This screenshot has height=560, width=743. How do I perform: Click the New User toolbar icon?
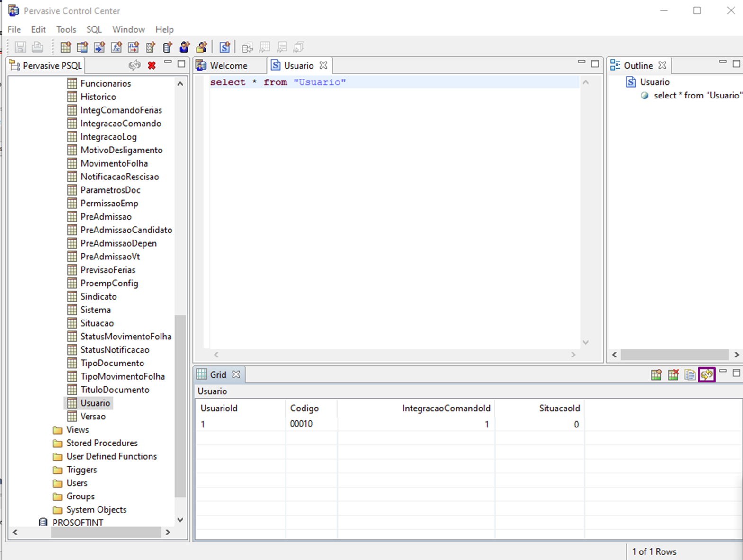[x=185, y=47]
